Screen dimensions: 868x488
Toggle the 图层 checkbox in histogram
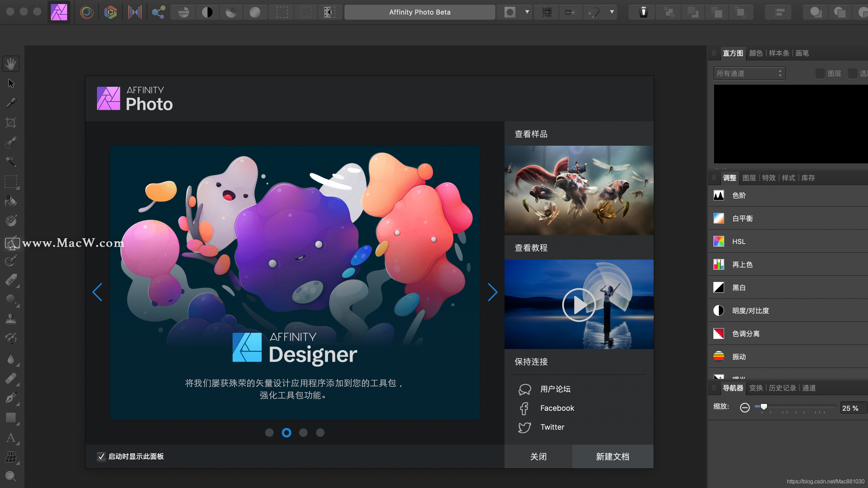[x=820, y=74]
